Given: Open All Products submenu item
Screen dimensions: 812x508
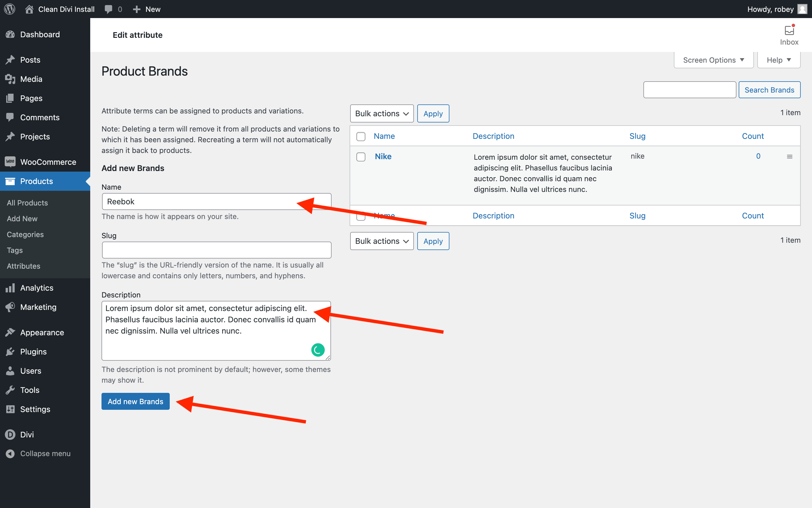Looking at the screenshot, I should click(27, 203).
